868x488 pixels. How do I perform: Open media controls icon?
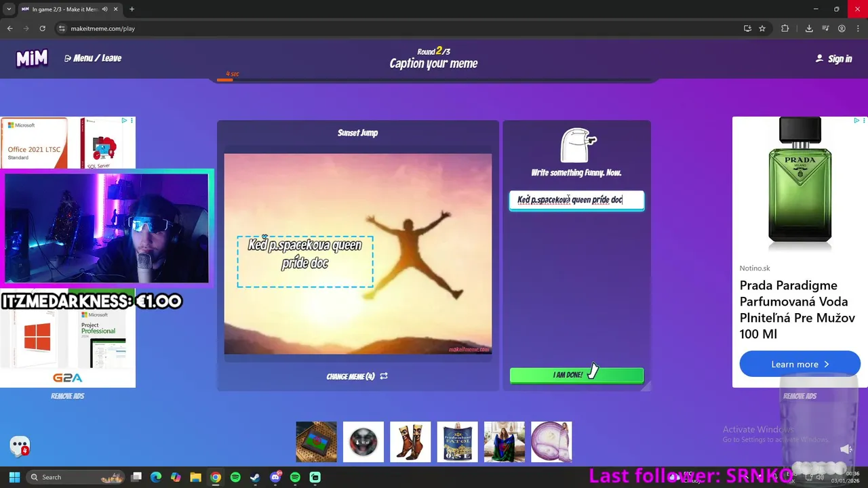[825, 28]
